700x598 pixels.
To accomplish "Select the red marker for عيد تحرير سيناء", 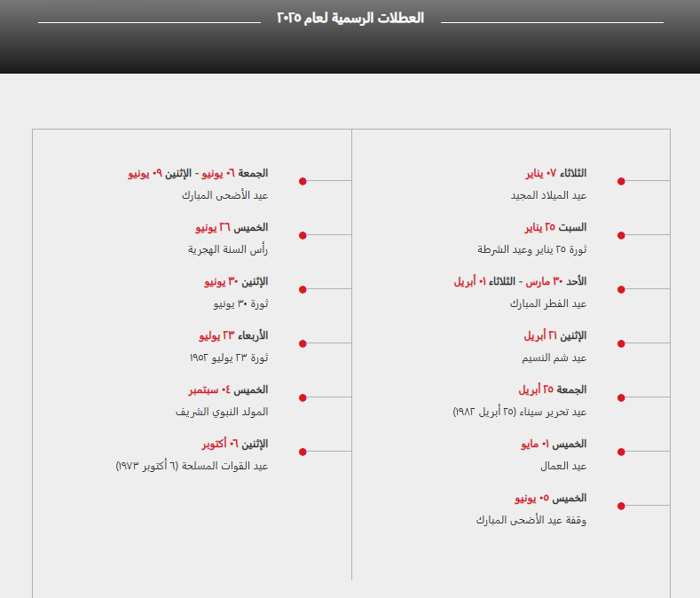I will [621, 397].
